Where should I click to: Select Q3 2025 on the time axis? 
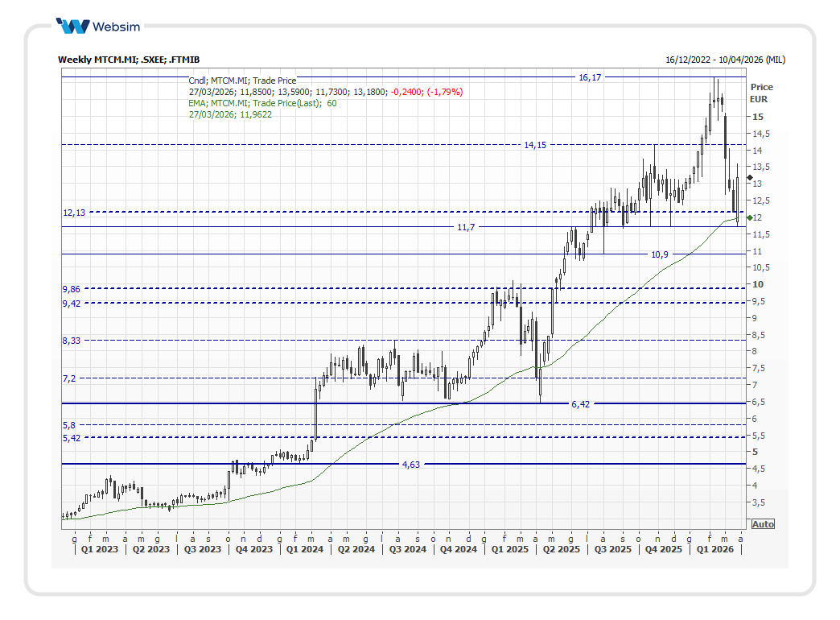(613, 549)
